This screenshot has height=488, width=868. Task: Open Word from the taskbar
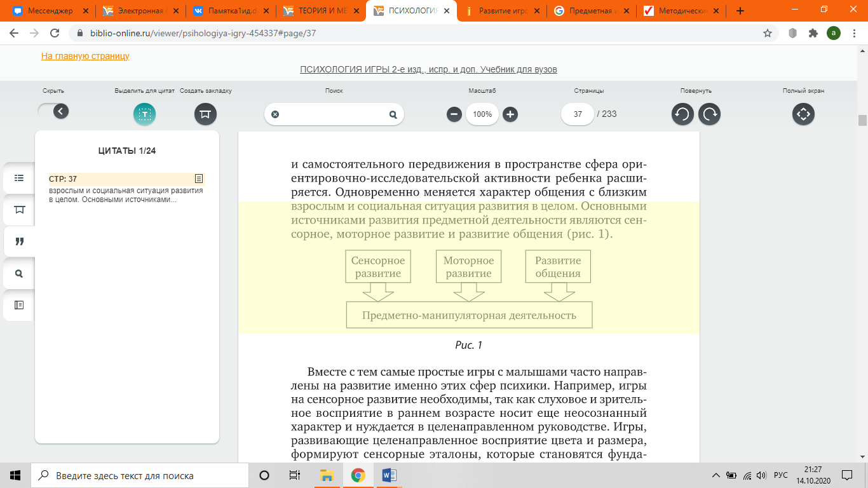[x=389, y=475]
